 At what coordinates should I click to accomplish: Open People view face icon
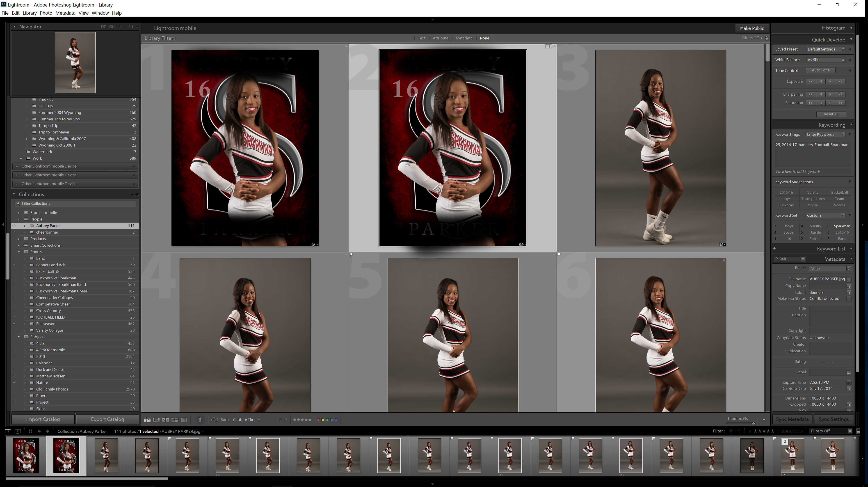click(184, 420)
